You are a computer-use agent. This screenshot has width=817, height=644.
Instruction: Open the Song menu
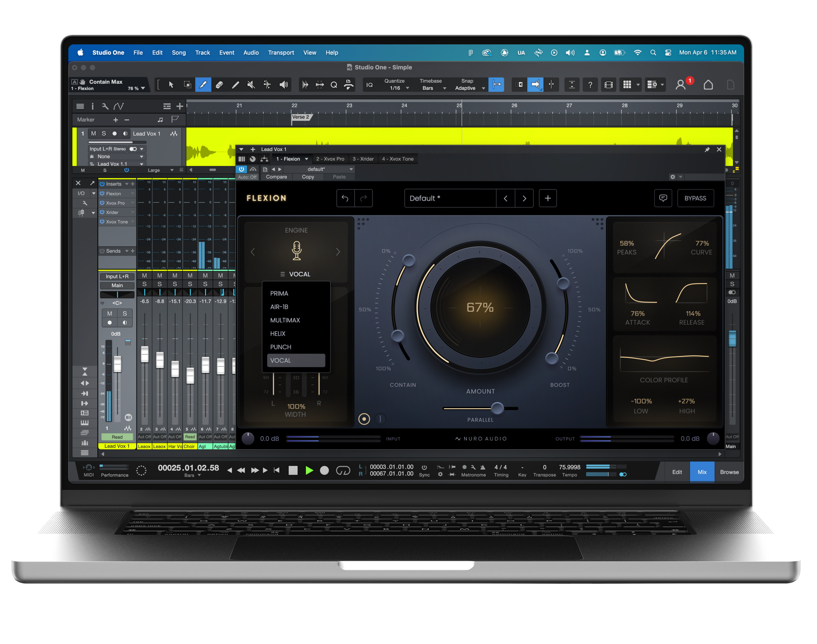coord(179,53)
